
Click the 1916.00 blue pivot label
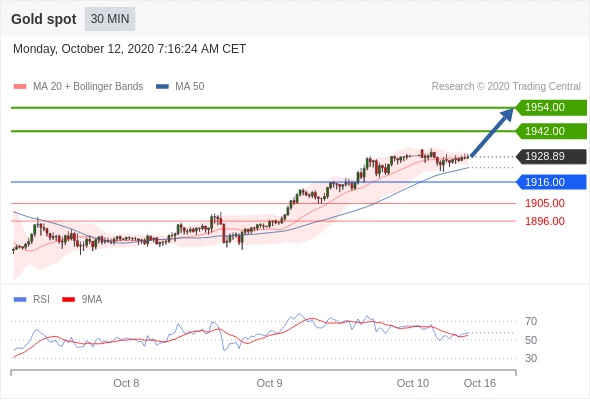pyautogui.click(x=551, y=182)
